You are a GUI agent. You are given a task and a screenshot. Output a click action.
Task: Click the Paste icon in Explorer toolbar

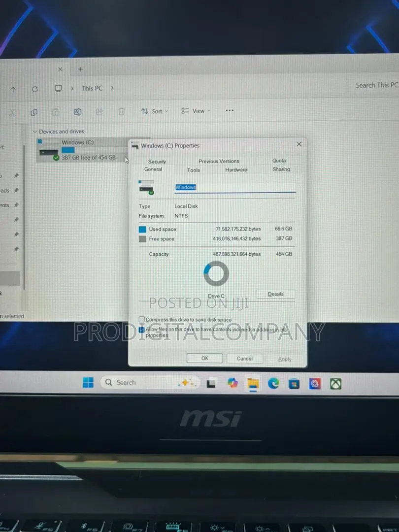[x=56, y=112]
